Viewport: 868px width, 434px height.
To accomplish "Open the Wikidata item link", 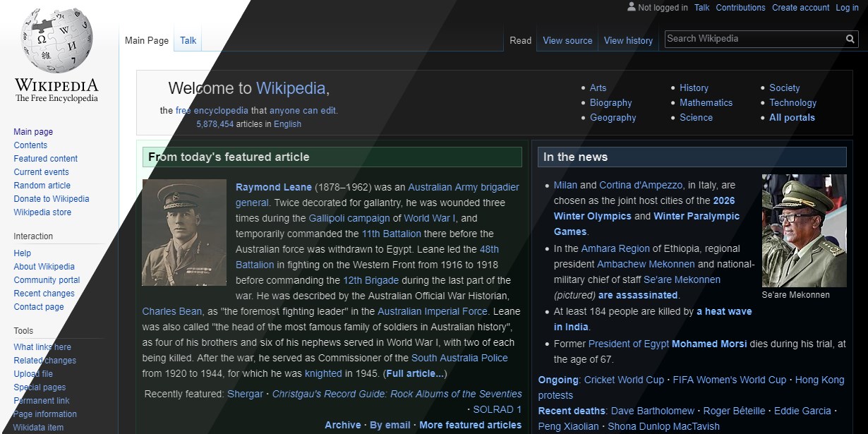I will tap(39, 428).
